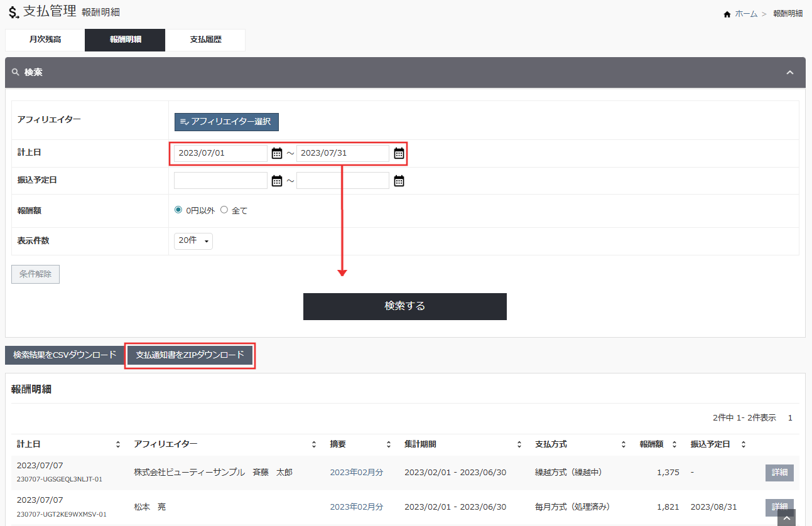Click the home icon in the breadcrumb
The width and height of the screenshot is (812, 526).
pos(727,13)
